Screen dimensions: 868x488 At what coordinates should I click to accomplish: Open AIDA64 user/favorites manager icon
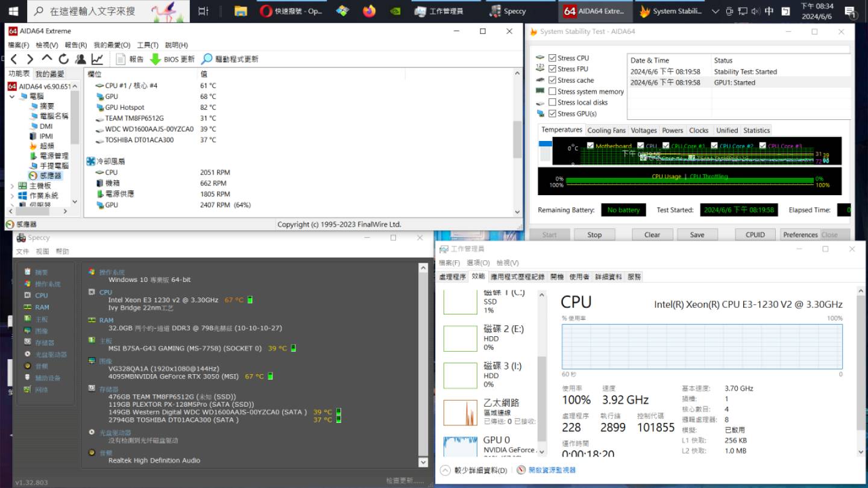tap(80, 59)
